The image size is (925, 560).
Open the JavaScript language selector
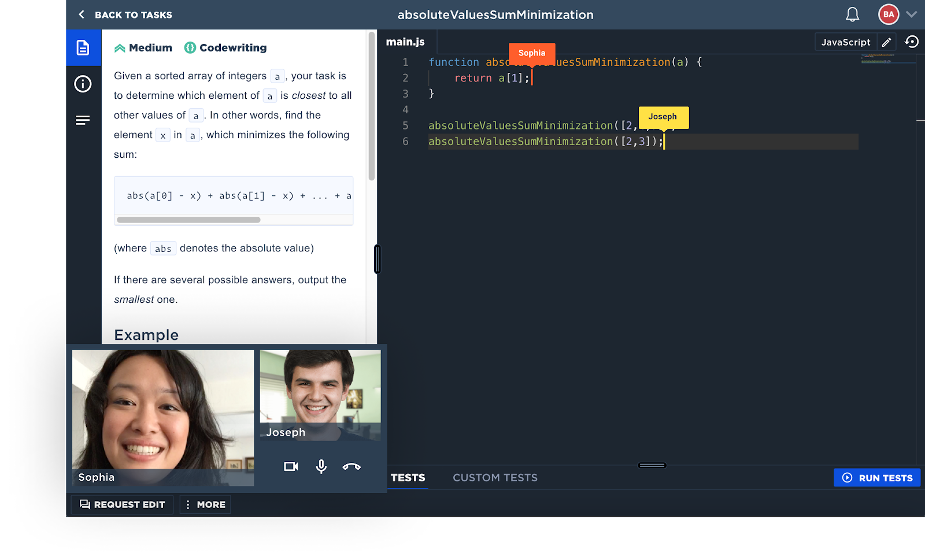(846, 42)
